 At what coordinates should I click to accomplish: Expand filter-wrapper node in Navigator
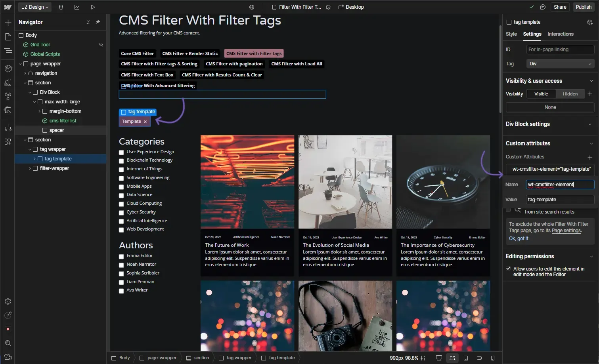pos(30,168)
